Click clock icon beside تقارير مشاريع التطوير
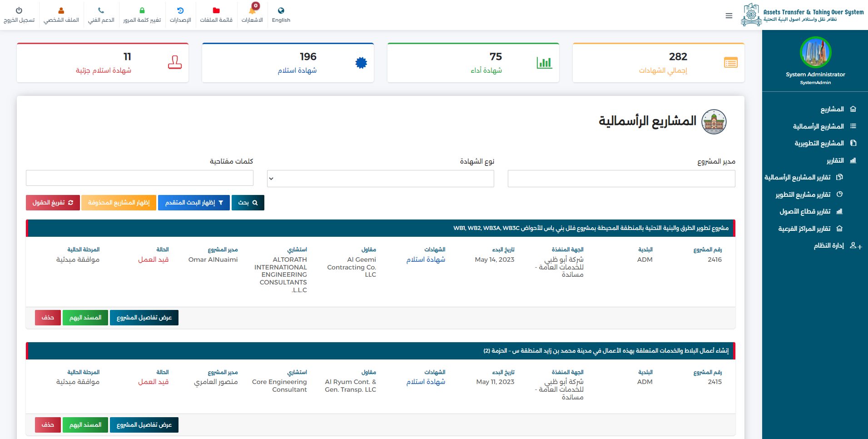The height and width of the screenshot is (439, 868). click(x=839, y=195)
